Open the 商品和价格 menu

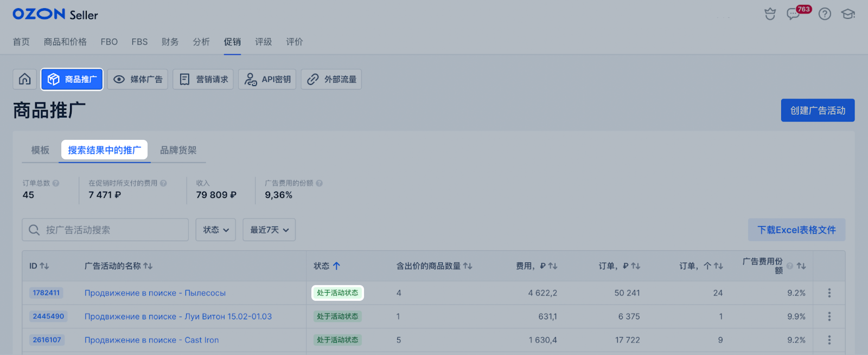pos(65,42)
